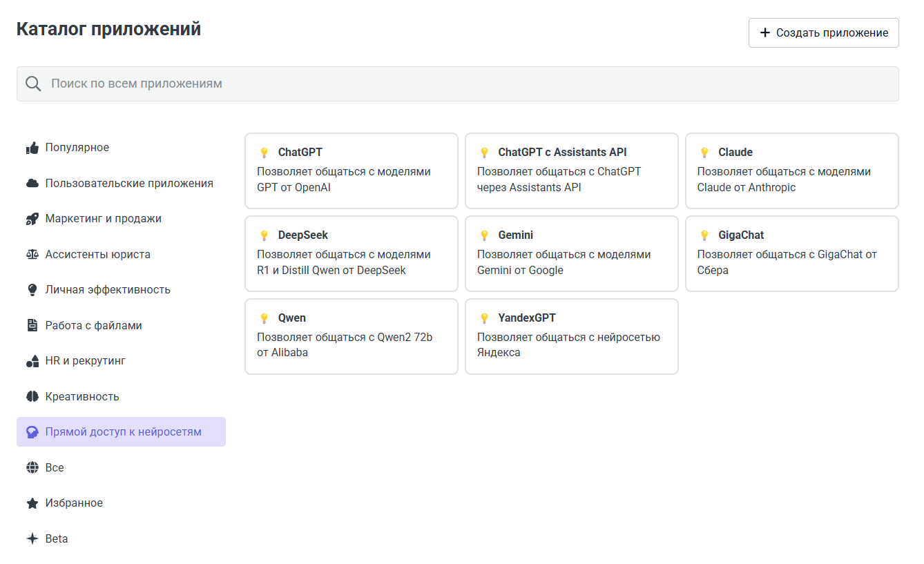924x564 pixels.
Task: Open the Claude app card
Action: (791, 171)
